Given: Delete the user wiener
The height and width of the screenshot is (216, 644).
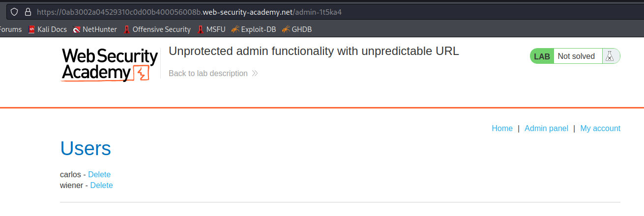Looking at the screenshot, I should (101, 186).
